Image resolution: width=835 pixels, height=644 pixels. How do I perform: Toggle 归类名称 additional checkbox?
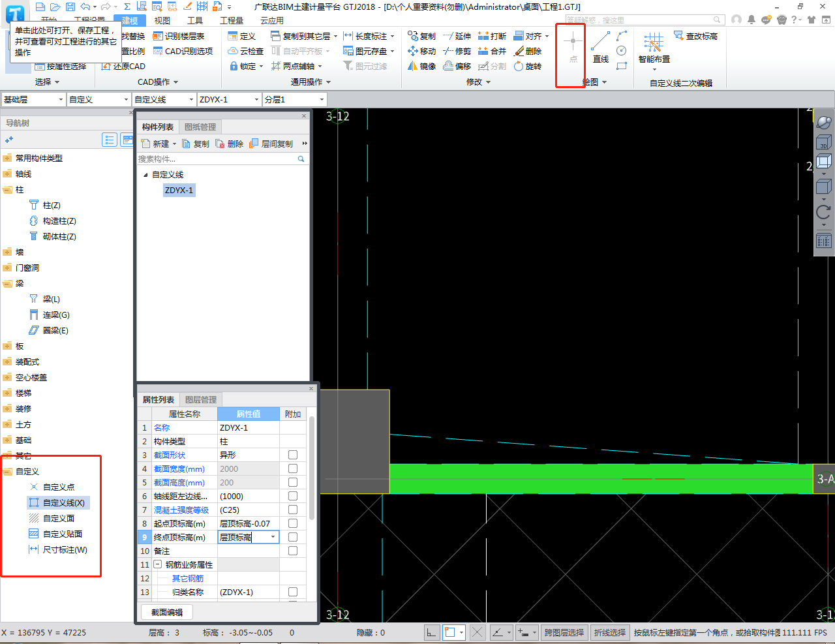click(293, 592)
